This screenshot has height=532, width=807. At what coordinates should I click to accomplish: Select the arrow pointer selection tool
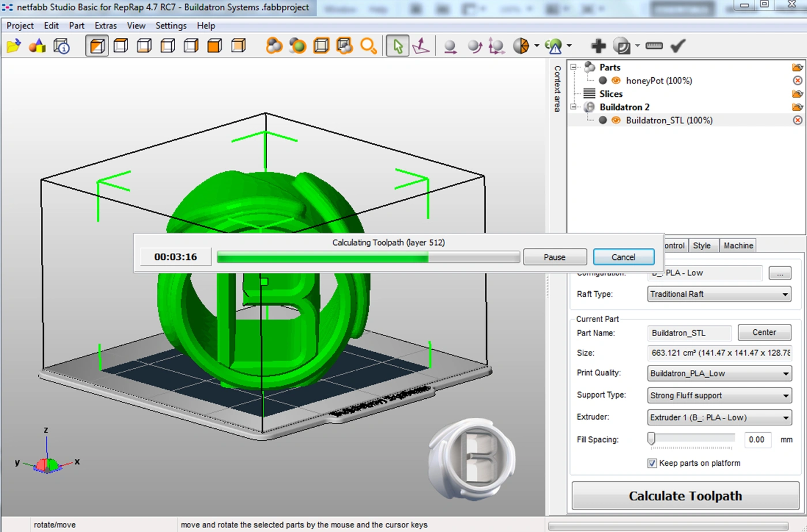coord(398,46)
